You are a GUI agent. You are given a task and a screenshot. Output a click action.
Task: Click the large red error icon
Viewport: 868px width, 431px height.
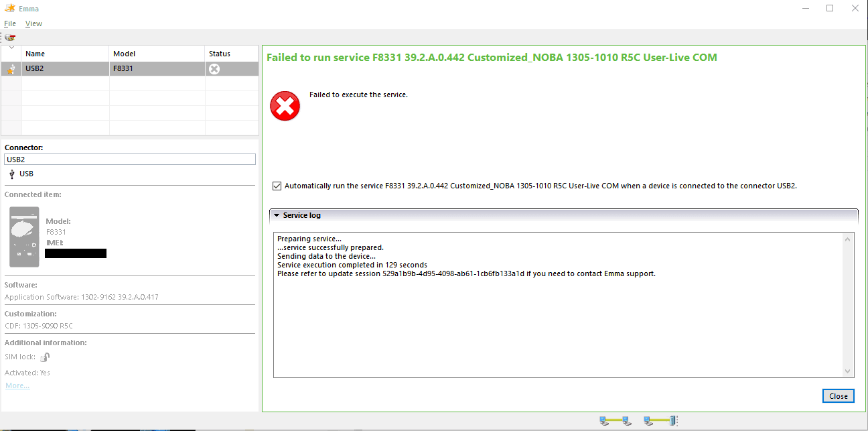pos(285,106)
